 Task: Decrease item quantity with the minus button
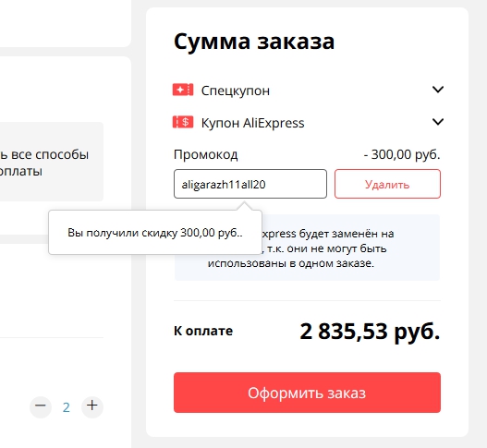pos(41,406)
